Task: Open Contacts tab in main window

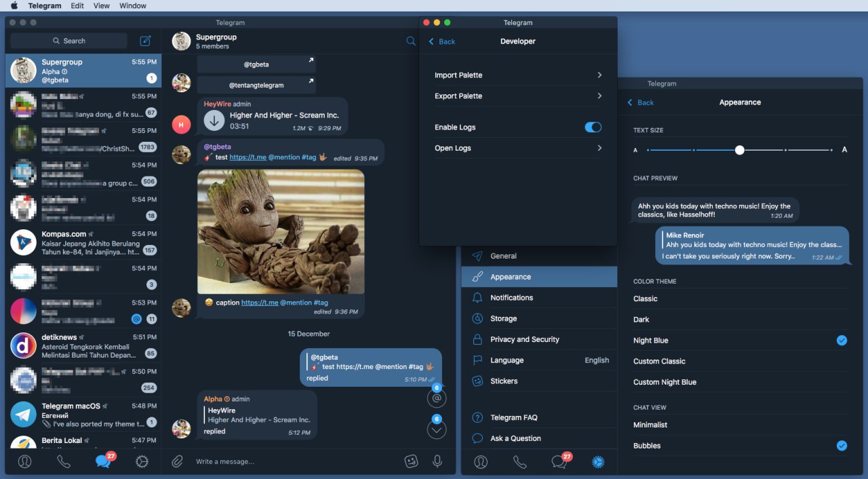Action: 25,461
